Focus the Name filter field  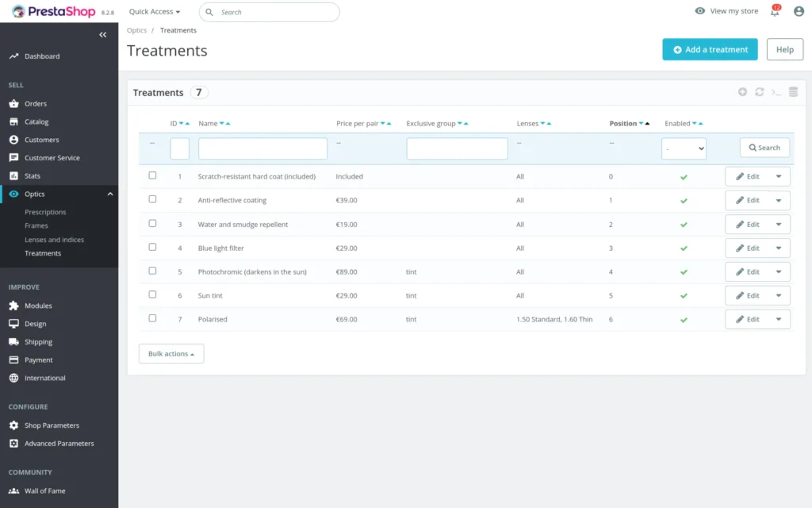click(262, 148)
